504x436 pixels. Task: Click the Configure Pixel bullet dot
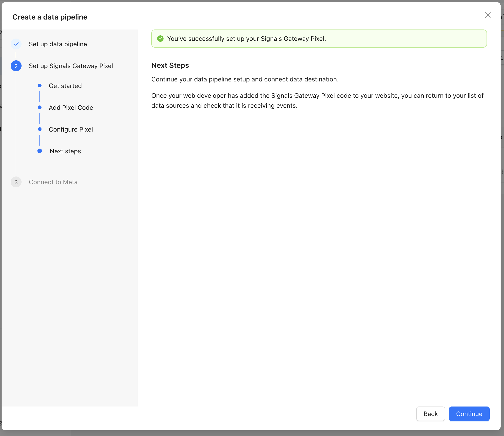[x=40, y=129]
